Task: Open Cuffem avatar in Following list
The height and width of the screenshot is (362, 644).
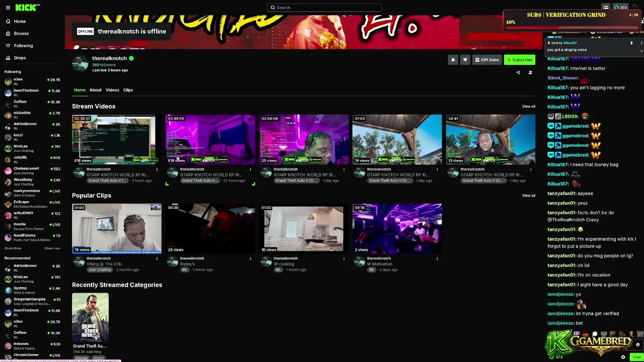Action: click(8, 103)
